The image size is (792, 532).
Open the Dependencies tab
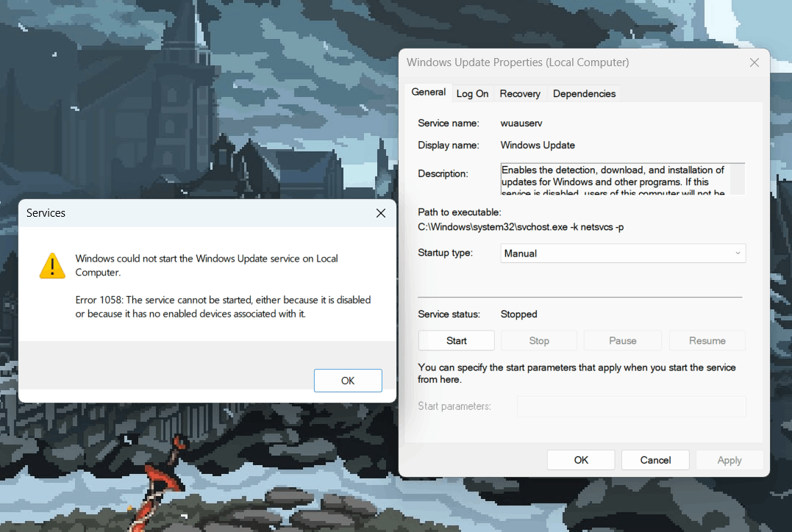coord(584,94)
